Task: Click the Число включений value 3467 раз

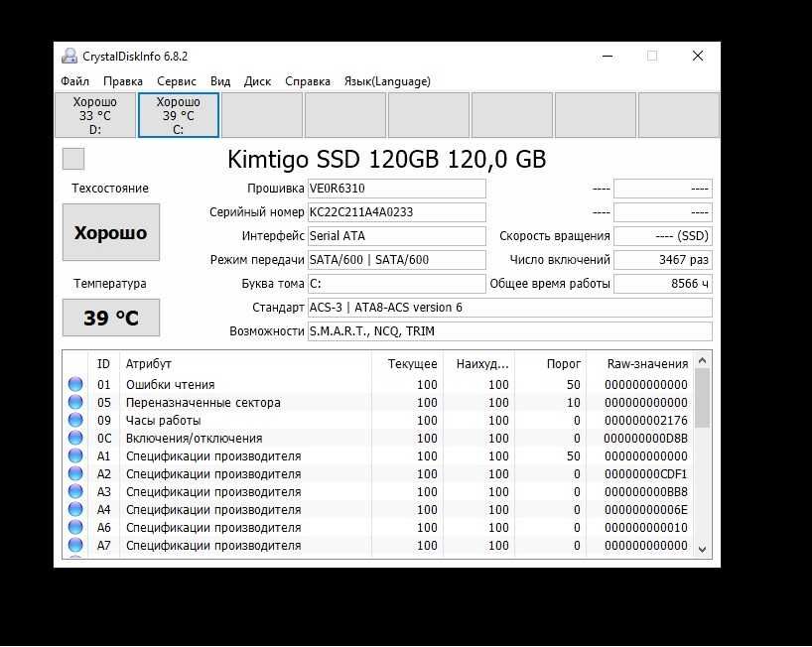Action: pyautogui.click(x=663, y=260)
